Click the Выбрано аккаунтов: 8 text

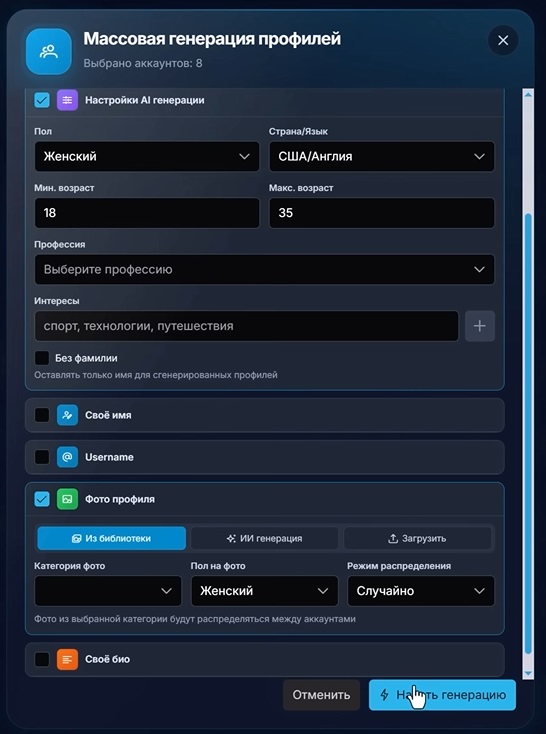click(x=143, y=63)
